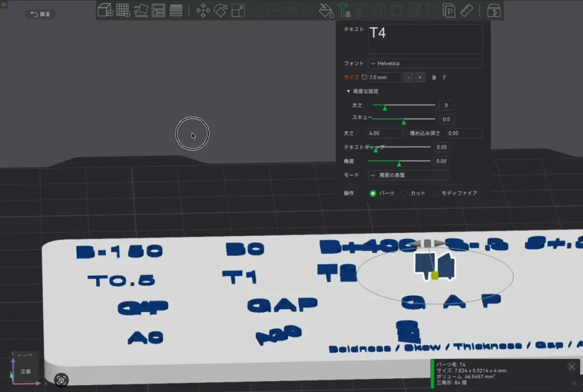Click the boldness value 0 field
The height and width of the screenshot is (392, 583).
pyautogui.click(x=446, y=105)
